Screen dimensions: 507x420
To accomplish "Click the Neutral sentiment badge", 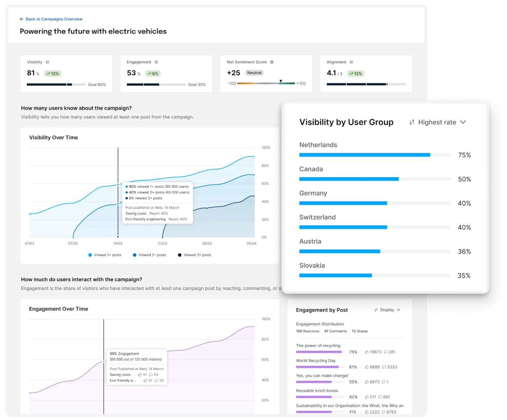I will coord(254,73).
